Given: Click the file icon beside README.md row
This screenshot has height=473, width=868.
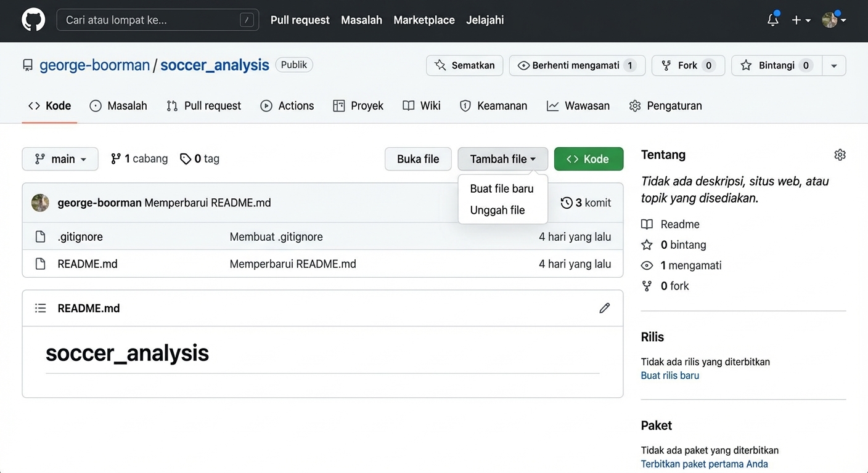Looking at the screenshot, I should point(40,264).
